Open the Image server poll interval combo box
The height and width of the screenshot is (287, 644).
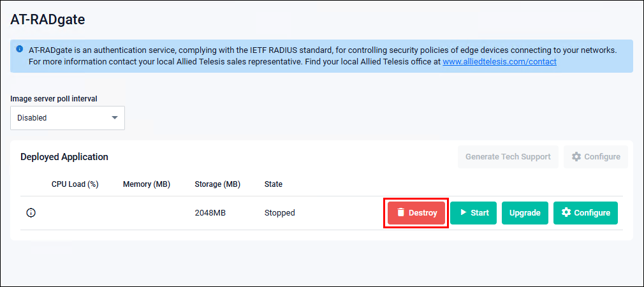[67, 118]
